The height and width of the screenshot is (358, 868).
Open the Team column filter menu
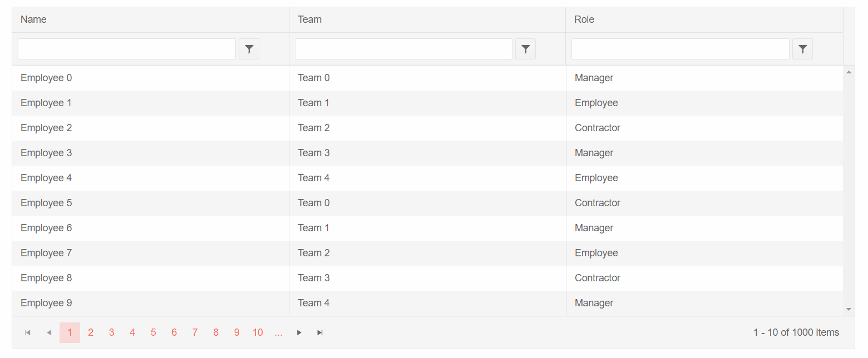coord(525,49)
